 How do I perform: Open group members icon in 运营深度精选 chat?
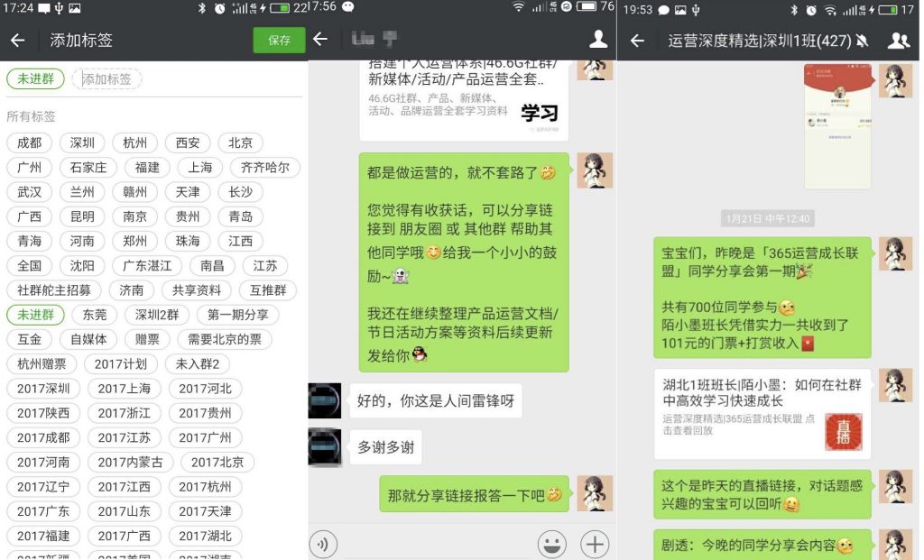(x=898, y=40)
